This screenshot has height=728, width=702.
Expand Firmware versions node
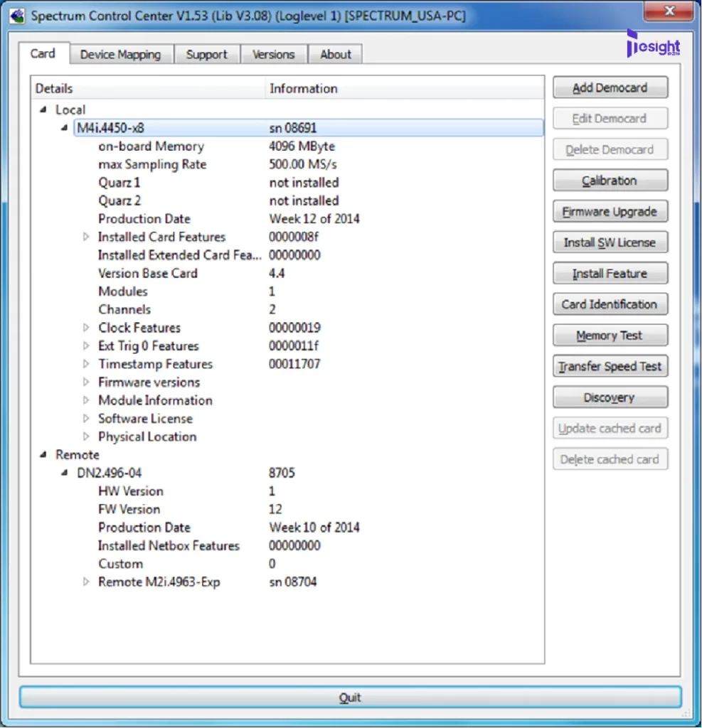[86, 382]
